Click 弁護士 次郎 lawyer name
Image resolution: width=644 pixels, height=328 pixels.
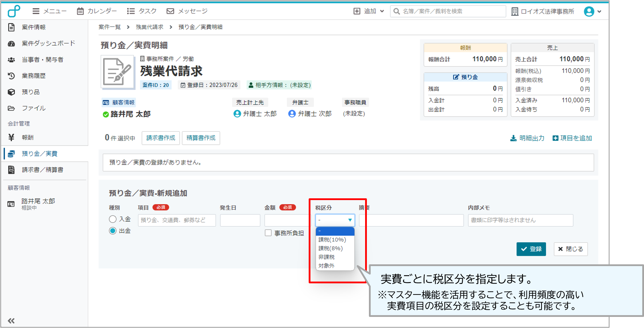click(315, 114)
